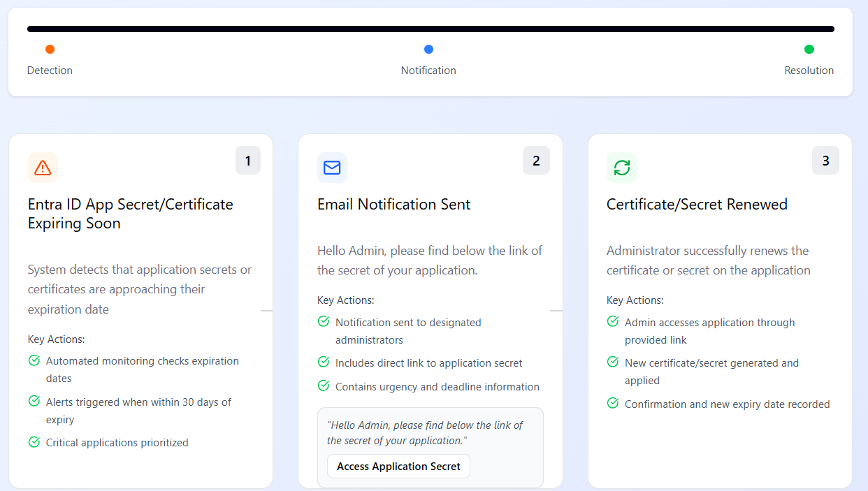This screenshot has width=868, height=491.
Task: Click the blue Notification timeline dot
Action: click(x=428, y=49)
